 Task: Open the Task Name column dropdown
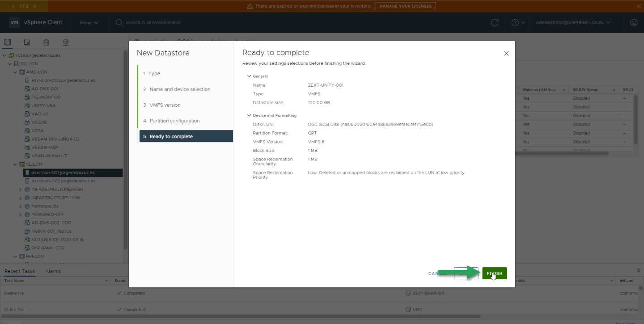106,281
